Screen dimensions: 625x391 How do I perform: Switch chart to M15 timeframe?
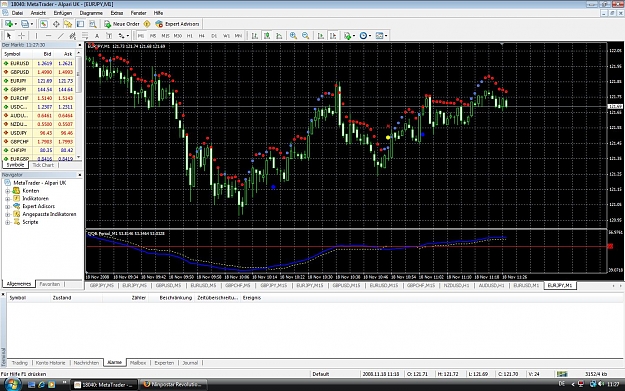(165, 35)
